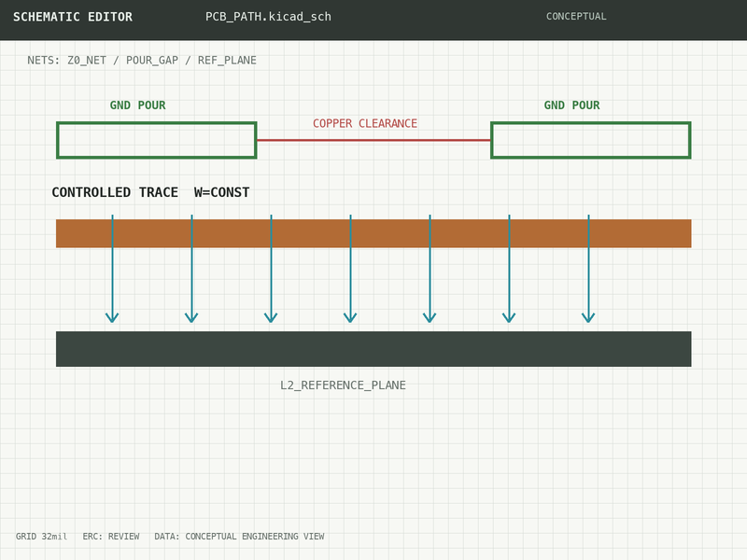Select the dark L2 reference plane bar
Viewport: 747px width, 560px height.
click(373, 349)
